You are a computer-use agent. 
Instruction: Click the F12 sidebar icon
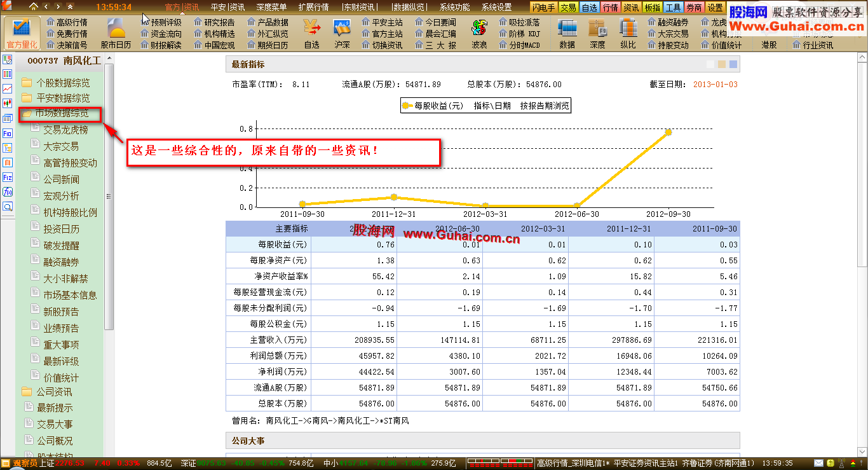click(x=8, y=177)
